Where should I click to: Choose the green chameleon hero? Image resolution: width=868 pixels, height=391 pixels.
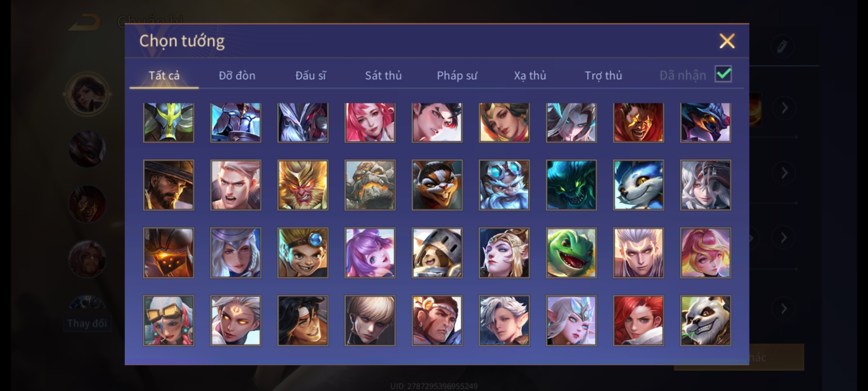point(571,253)
